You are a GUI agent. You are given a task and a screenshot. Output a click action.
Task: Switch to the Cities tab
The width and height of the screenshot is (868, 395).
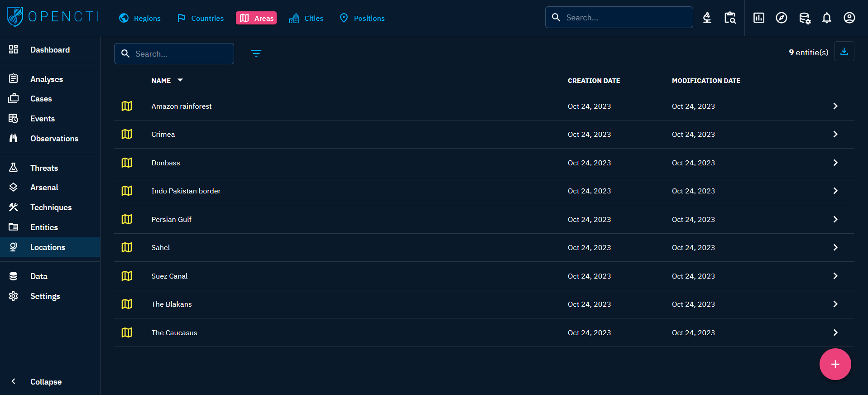[x=306, y=18]
